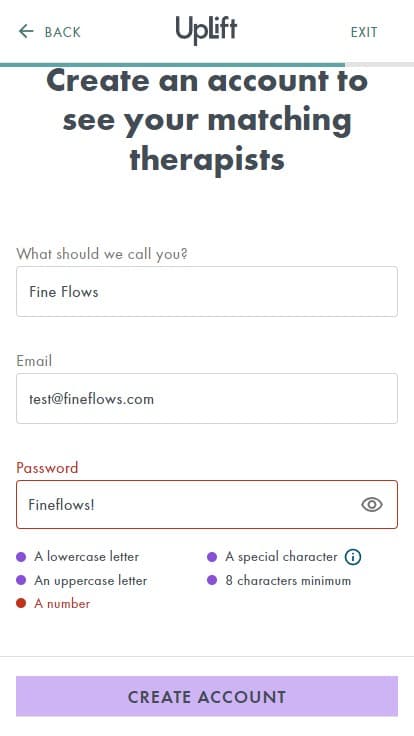Submit with the CREATE ACCOUNT button
414x736 pixels.
coord(207,696)
